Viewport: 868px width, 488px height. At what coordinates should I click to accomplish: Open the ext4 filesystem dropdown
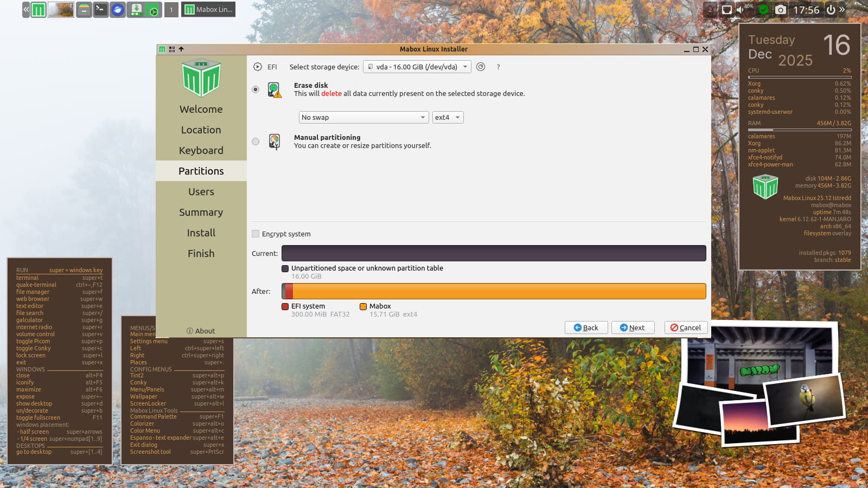pyautogui.click(x=448, y=117)
